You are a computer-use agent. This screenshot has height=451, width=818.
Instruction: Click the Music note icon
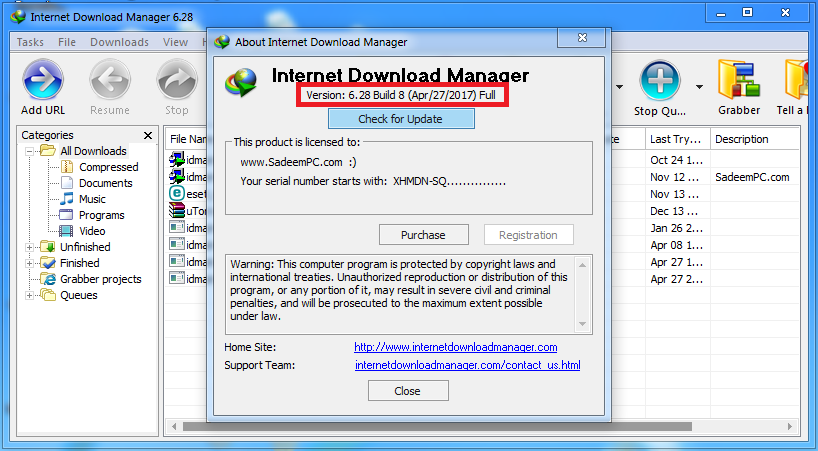pos(67,199)
